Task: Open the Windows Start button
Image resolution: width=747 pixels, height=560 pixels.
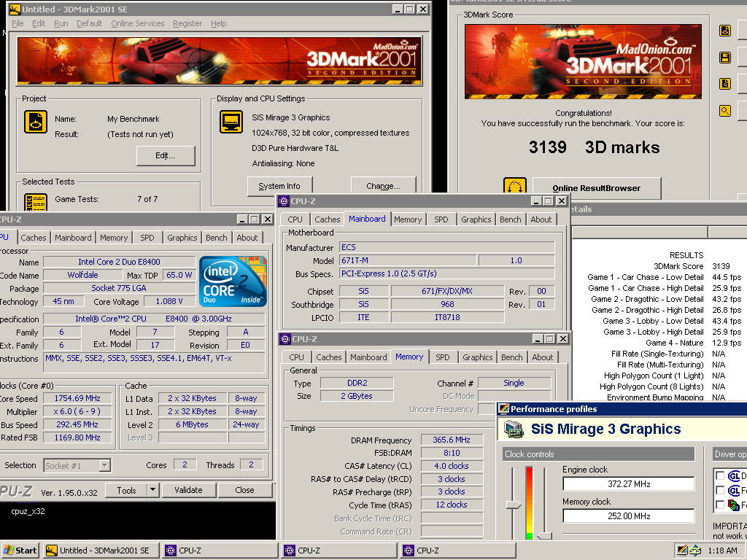Action: (20, 551)
